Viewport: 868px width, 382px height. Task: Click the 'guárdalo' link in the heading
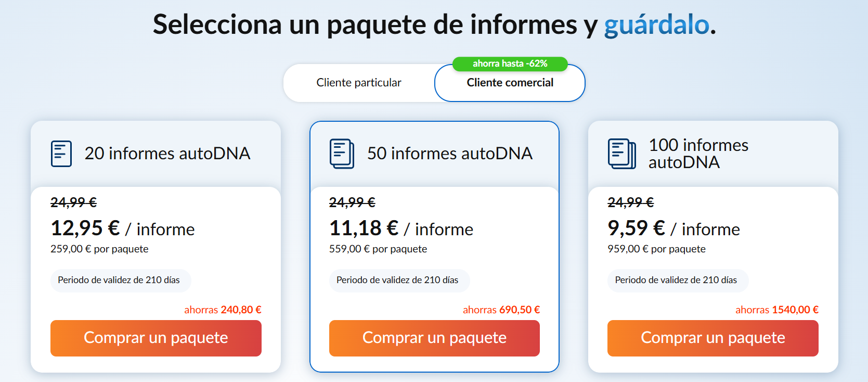coord(656,24)
